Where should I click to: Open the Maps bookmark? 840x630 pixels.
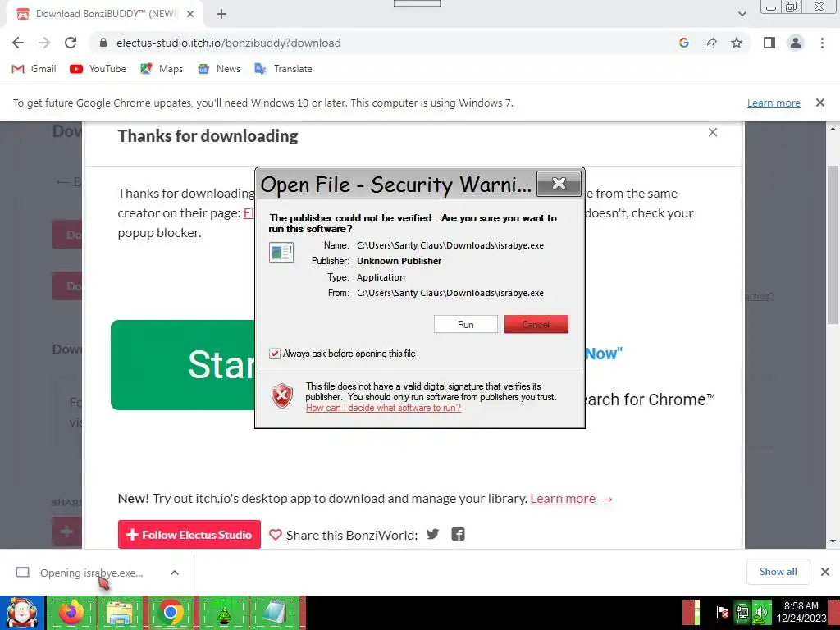[x=162, y=69]
